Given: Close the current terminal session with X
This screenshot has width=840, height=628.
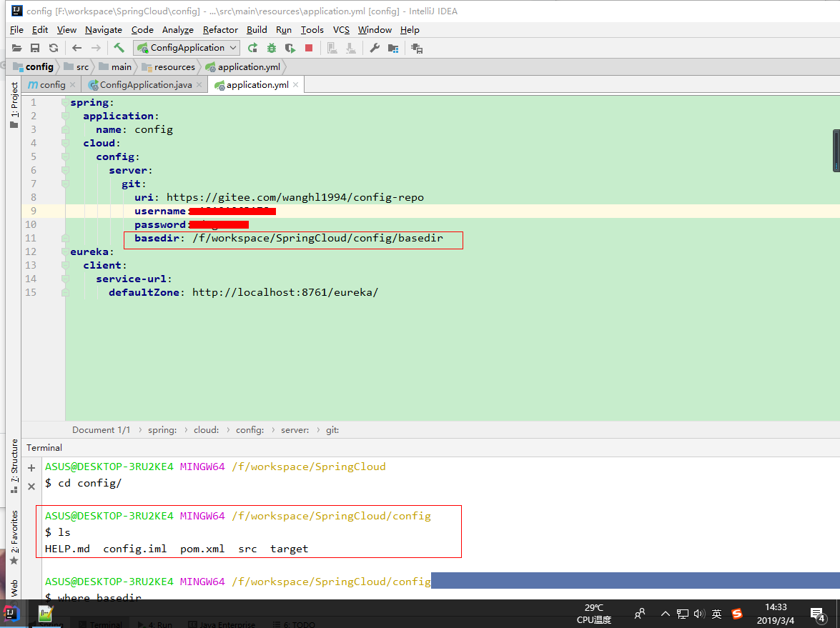Looking at the screenshot, I should 31,486.
